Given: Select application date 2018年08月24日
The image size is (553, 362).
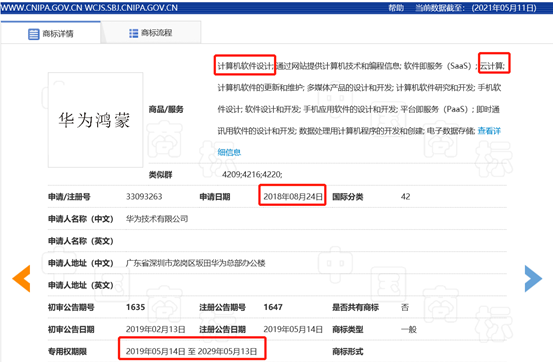Looking at the screenshot, I should point(293,197).
